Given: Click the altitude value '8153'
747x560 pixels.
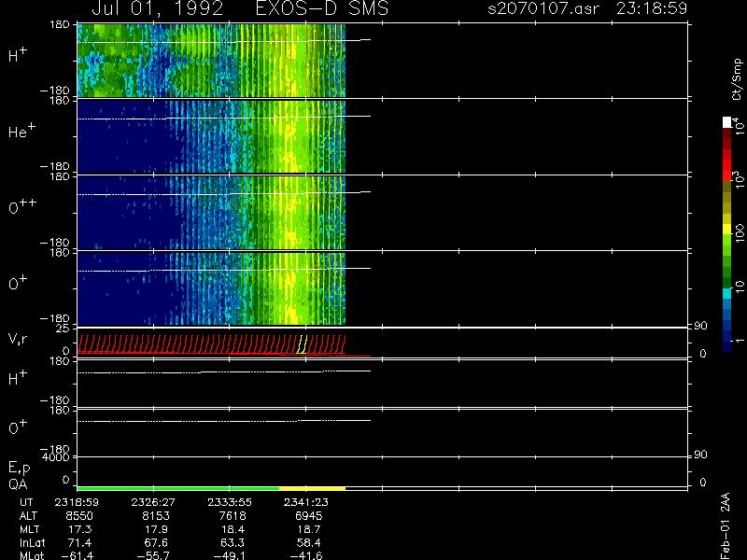Looking at the screenshot, I should coord(156,516).
